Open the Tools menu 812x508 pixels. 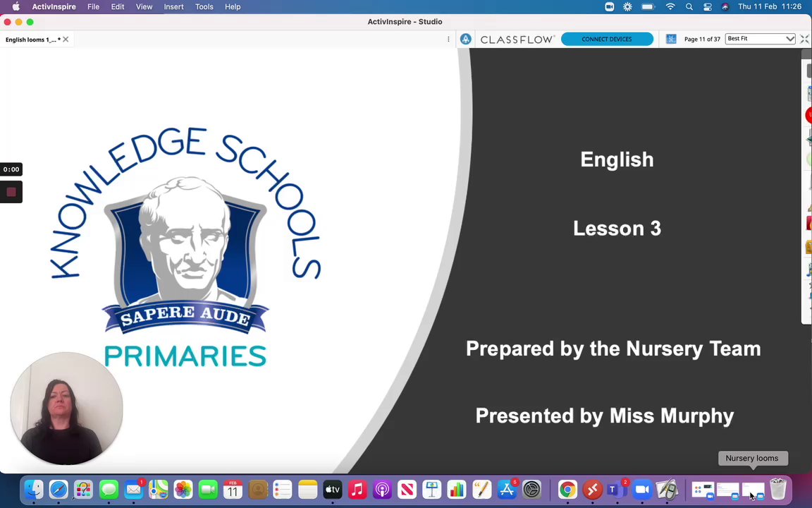click(204, 7)
